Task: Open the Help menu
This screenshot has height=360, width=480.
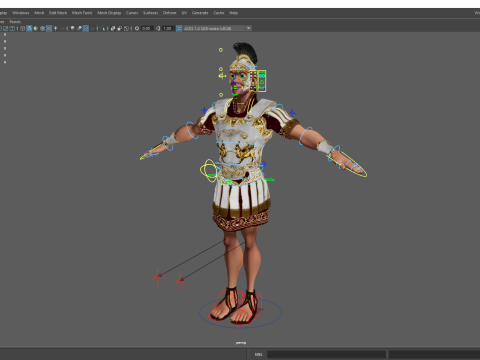Action: 233,13
